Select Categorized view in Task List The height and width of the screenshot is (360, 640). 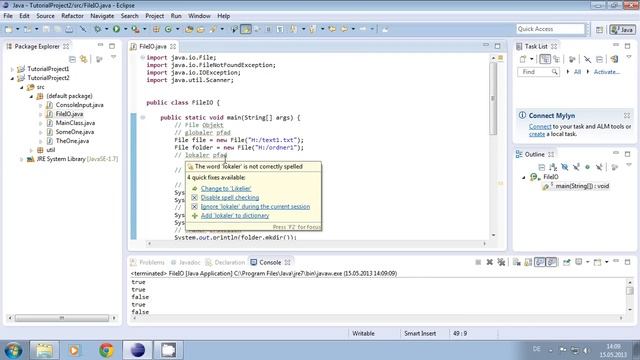pos(545,59)
